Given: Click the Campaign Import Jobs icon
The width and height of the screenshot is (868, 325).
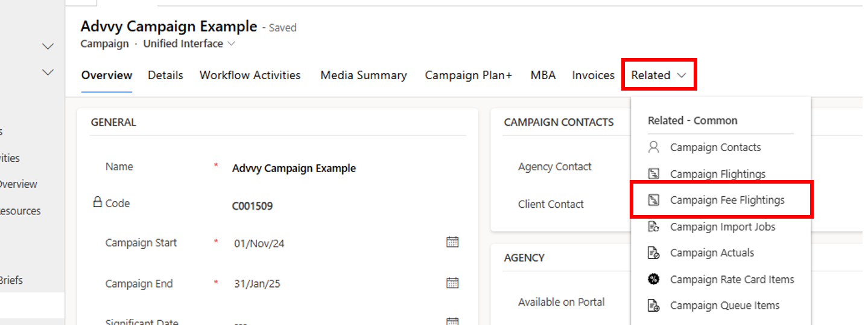Looking at the screenshot, I should [653, 227].
